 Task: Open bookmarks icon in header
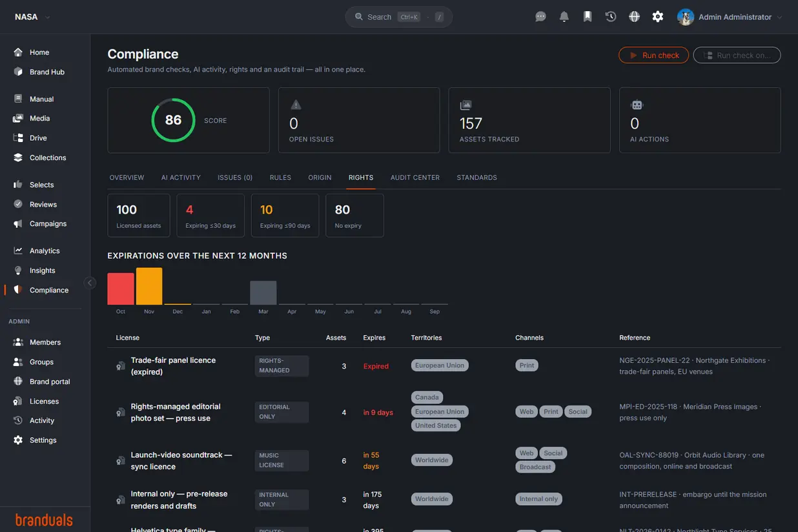[x=588, y=17]
